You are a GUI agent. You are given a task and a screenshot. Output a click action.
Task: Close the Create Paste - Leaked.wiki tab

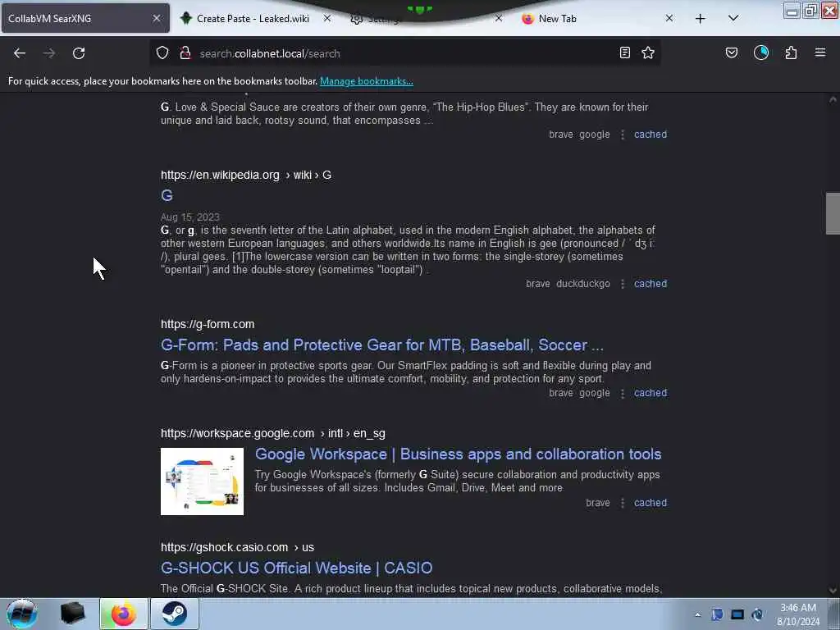pos(327,18)
